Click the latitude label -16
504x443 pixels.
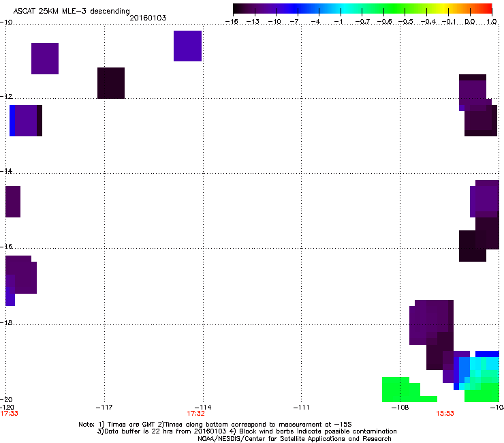pyautogui.click(x=6, y=247)
